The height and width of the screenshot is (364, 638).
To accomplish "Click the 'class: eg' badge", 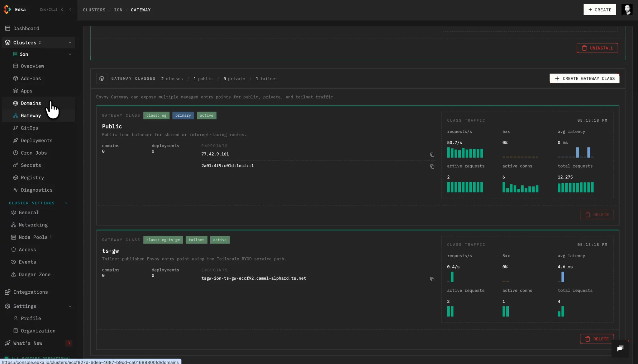I will 156,115.
